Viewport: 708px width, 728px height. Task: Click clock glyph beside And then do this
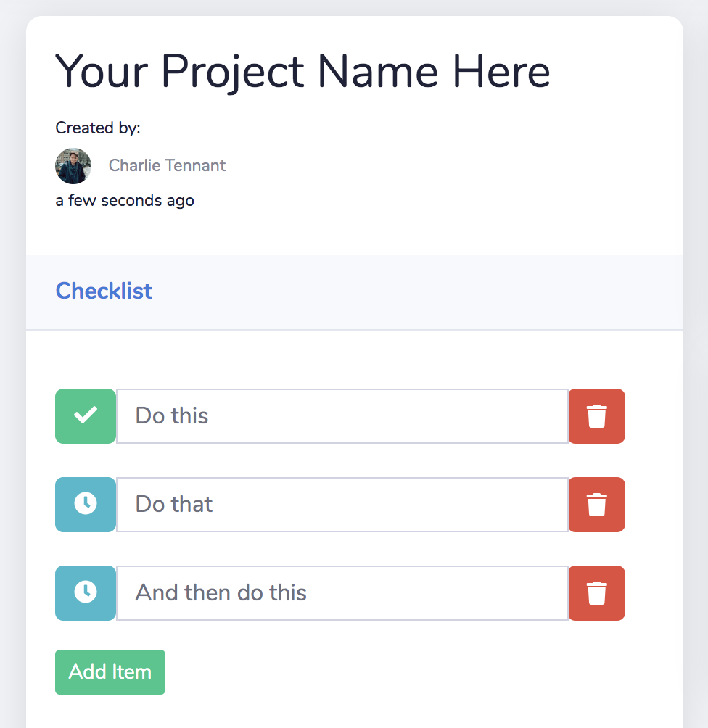[86, 592]
